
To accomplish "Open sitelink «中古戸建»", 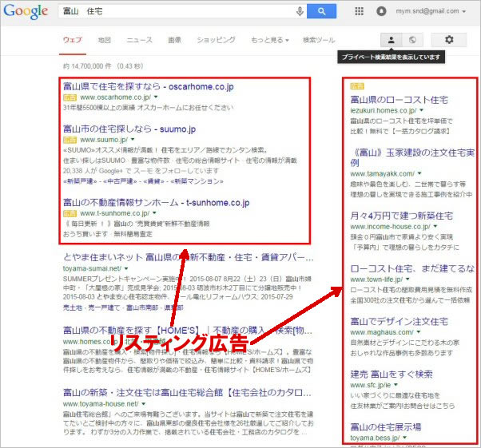I will tap(120, 181).
